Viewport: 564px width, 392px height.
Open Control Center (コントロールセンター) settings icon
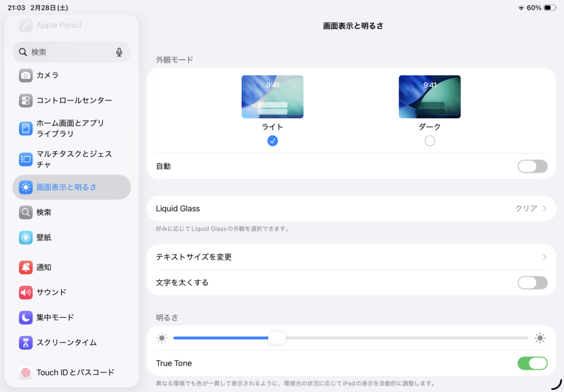pos(26,101)
